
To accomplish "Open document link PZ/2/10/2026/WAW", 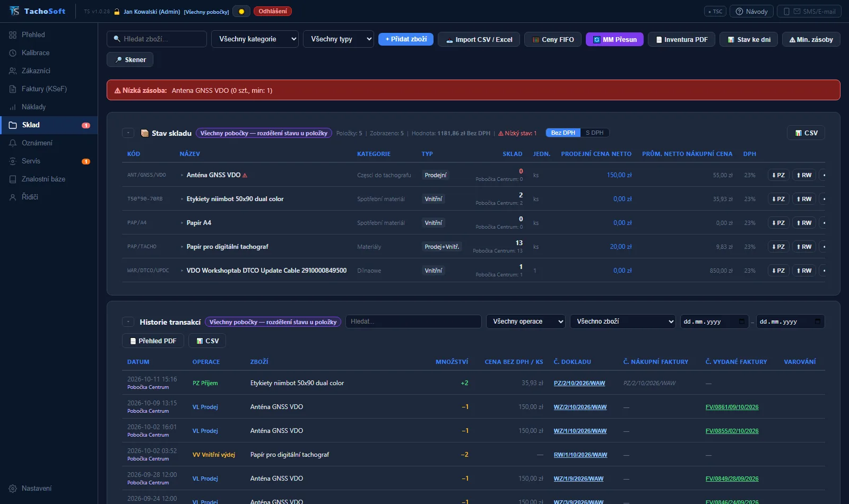I will 579,383.
